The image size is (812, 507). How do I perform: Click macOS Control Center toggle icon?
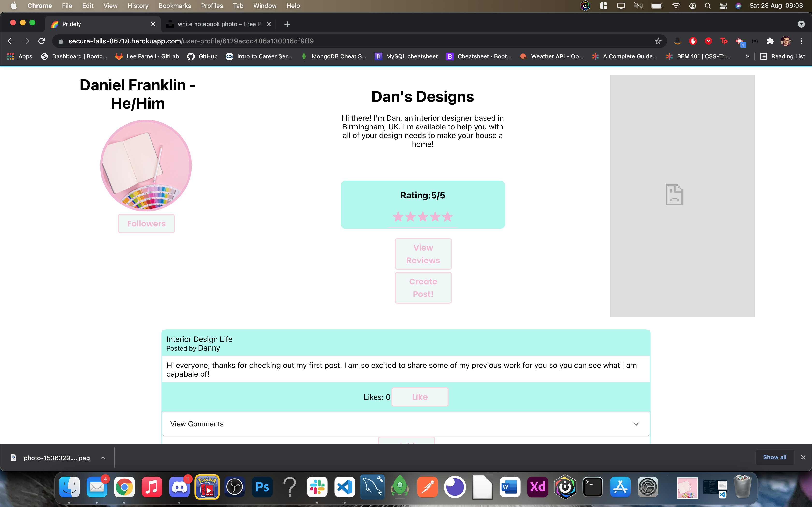point(723,6)
